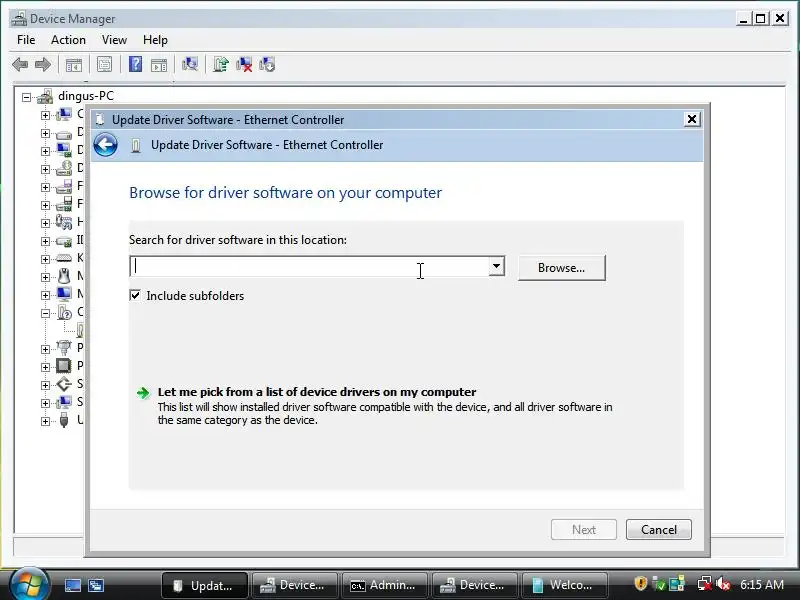Expand the Processors node
The height and width of the screenshot is (600, 800).
coord(45,367)
